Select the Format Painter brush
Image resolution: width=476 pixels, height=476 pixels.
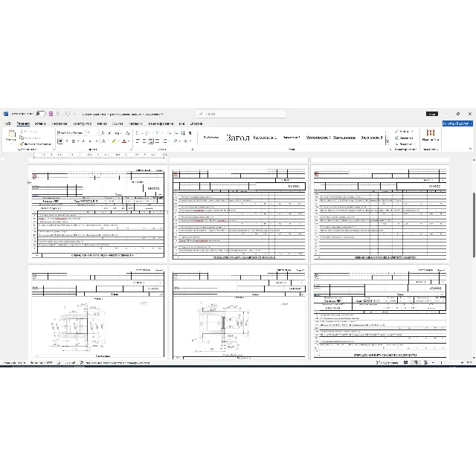click(35, 144)
